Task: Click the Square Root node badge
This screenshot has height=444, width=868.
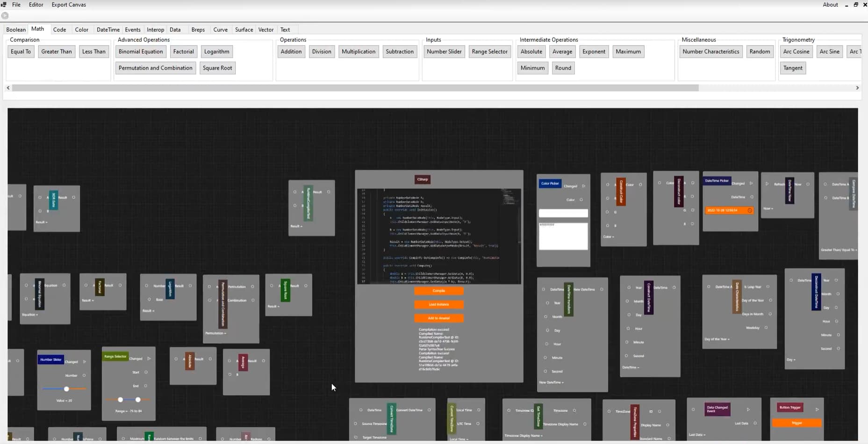Action: click(x=286, y=290)
